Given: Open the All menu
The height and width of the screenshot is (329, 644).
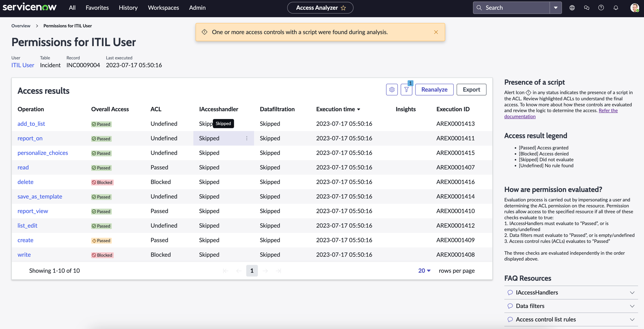Looking at the screenshot, I should point(72,8).
